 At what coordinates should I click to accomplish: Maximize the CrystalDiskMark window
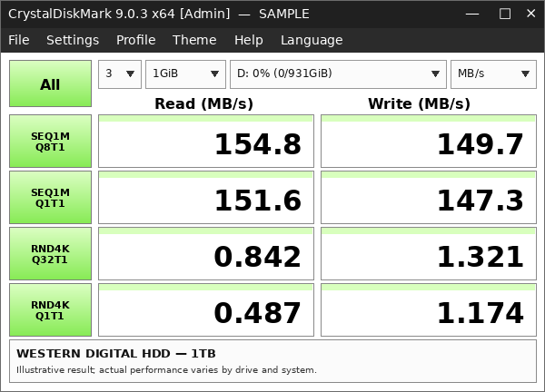point(505,14)
